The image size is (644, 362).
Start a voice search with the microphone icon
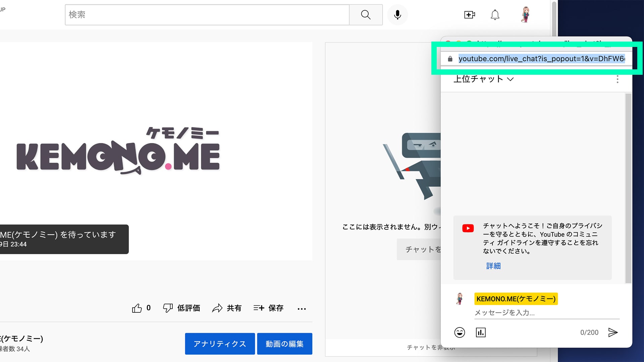[x=397, y=14]
